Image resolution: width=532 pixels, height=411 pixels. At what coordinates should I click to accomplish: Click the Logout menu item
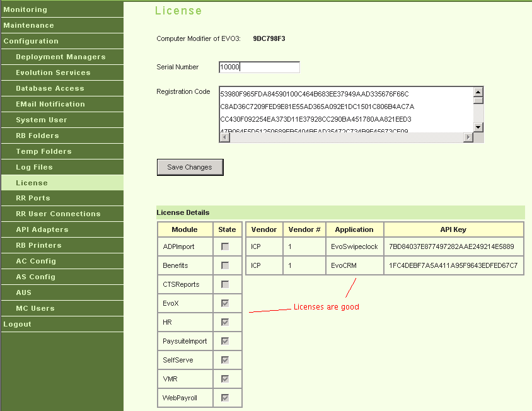click(17, 324)
